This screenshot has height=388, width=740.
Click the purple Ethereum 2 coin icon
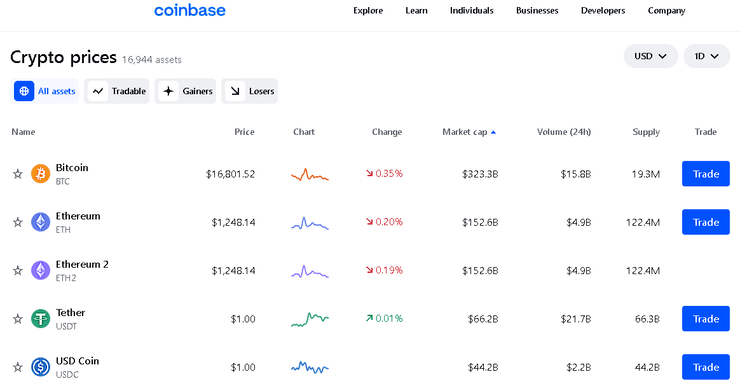click(x=41, y=270)
